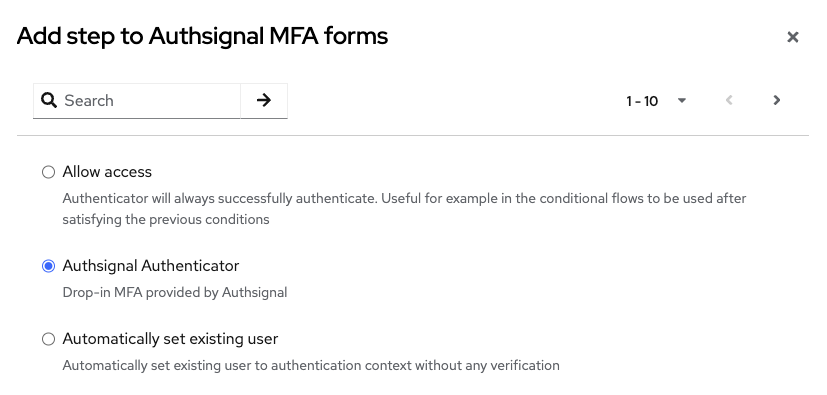Go to the previous page of steps
This screenshot has width=827, height=395.
[729, 100]
